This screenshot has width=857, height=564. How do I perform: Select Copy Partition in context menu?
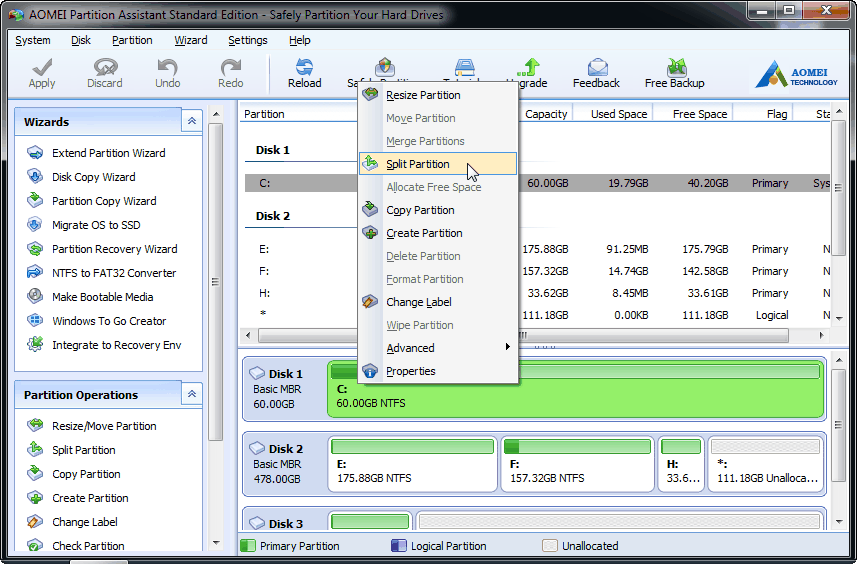click(438, 210)
